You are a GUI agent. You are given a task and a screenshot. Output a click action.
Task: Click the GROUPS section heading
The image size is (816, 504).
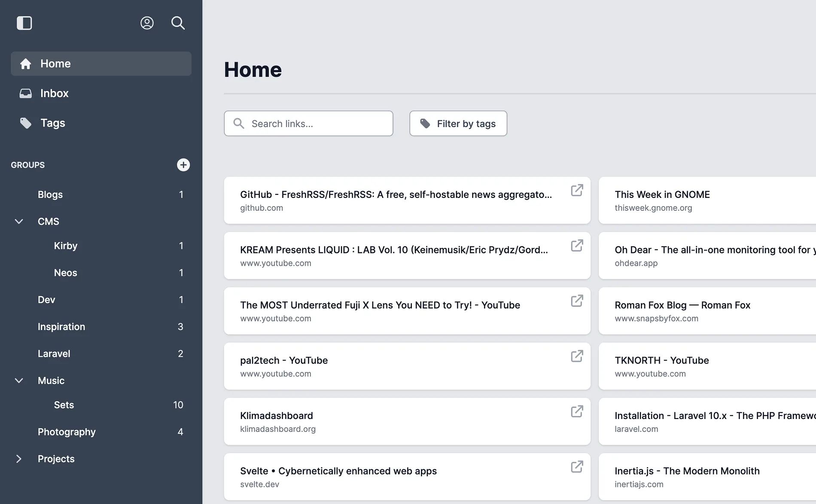(x=28, y=165)
